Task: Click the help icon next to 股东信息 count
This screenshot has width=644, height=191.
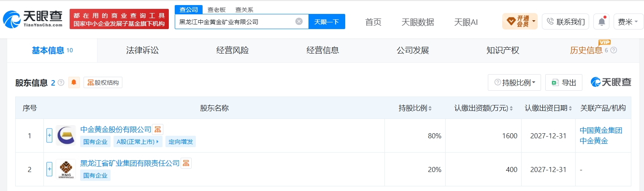Action: click(61, 83)
